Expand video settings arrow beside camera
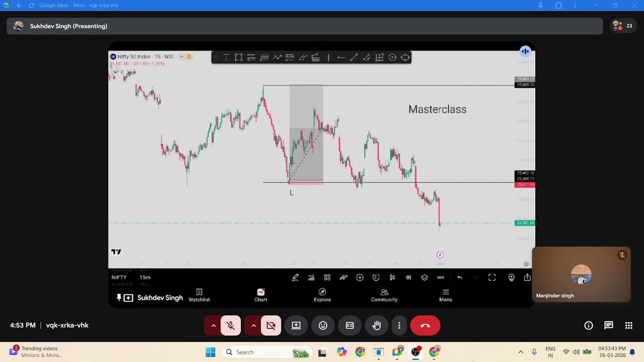The width and height of the screenshot is (644, 362). pyautogui.click(x=254, y=326)
